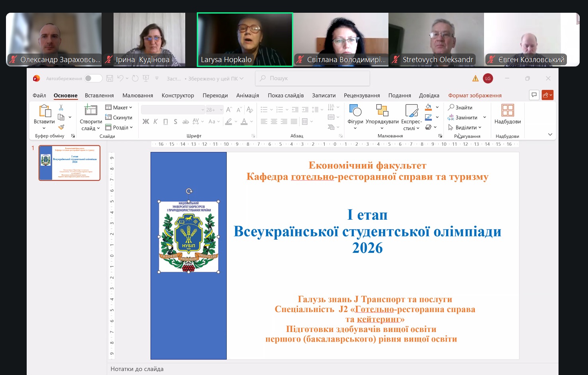
Task: Select the Format Painter brush icon
Action: point(61,127)
